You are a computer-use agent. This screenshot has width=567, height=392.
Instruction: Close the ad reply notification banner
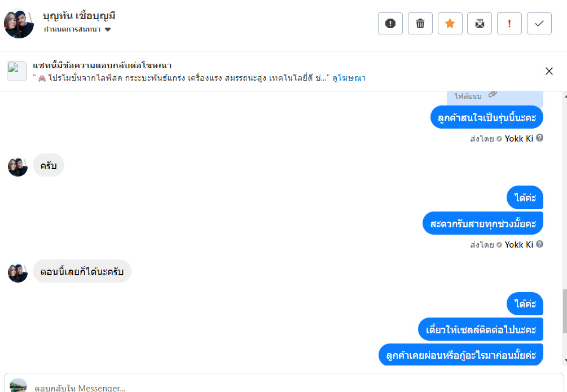[549, 71]
